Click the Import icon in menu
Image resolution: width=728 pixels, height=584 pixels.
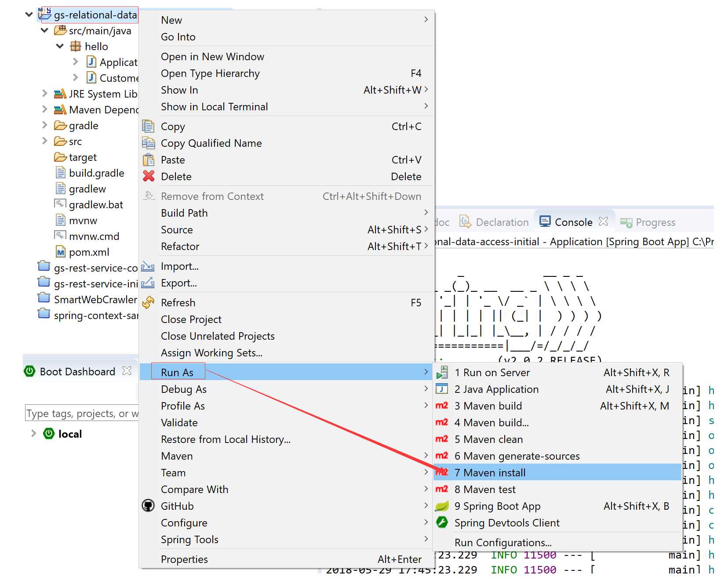pos(148,266)
